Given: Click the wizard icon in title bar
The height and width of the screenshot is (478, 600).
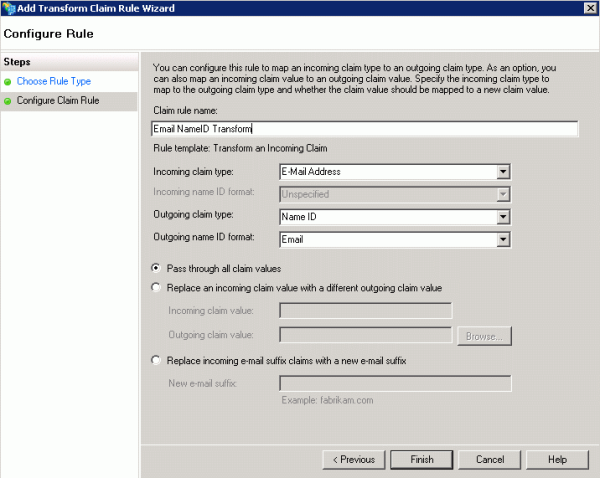Looking at the screenshot, I should (8, 8).
